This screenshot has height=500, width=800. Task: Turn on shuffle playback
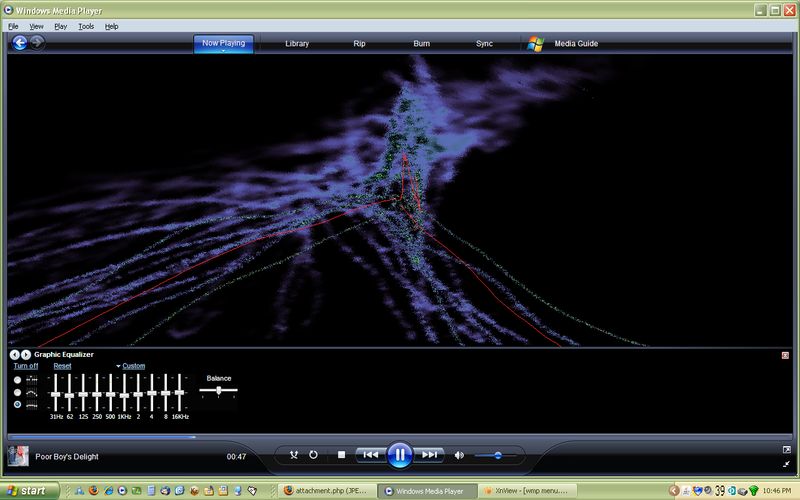click(x=294, y=455)
